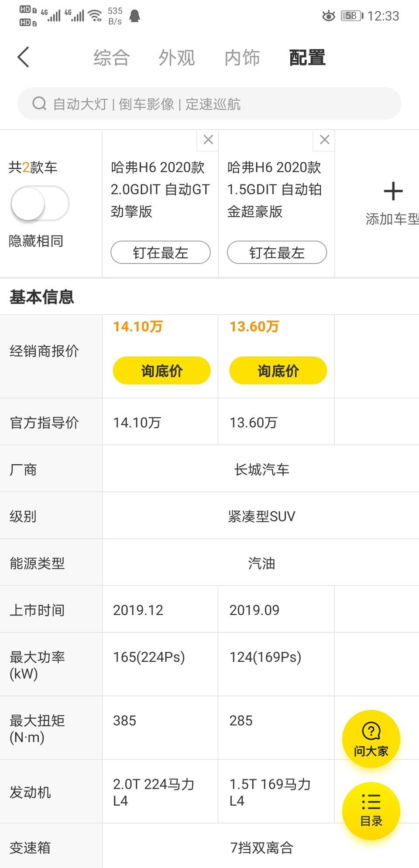This screenshot has width=419, height=868.
Task: Tap the 12:33 clock in status bar
Action: tap(383, 16)
